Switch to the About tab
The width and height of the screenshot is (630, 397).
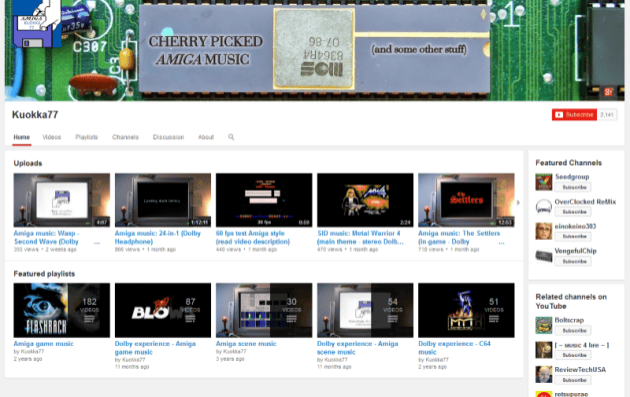tap(206, 137)
